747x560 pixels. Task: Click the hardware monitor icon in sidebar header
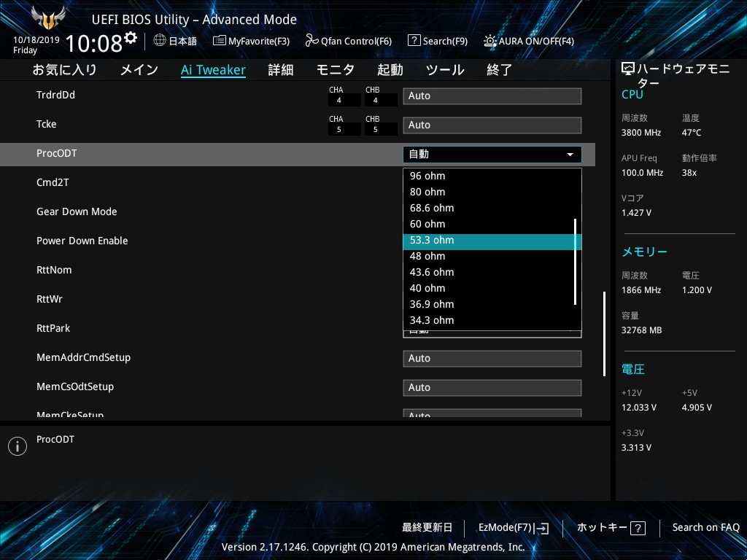628,69
